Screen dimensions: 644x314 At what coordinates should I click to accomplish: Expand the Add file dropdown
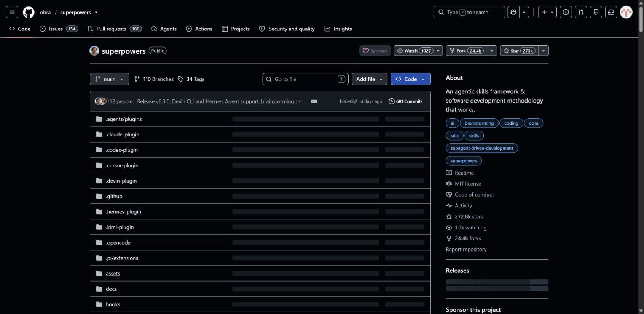click(x=369, y=79)
